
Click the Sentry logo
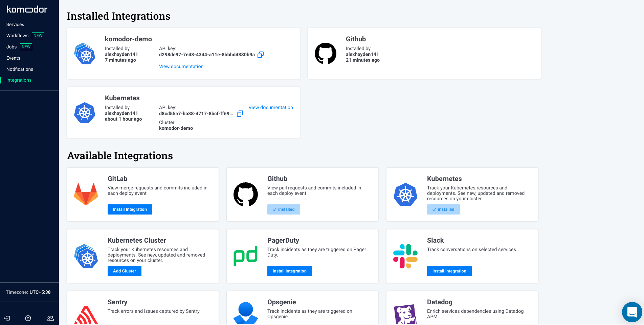[86, 315]
